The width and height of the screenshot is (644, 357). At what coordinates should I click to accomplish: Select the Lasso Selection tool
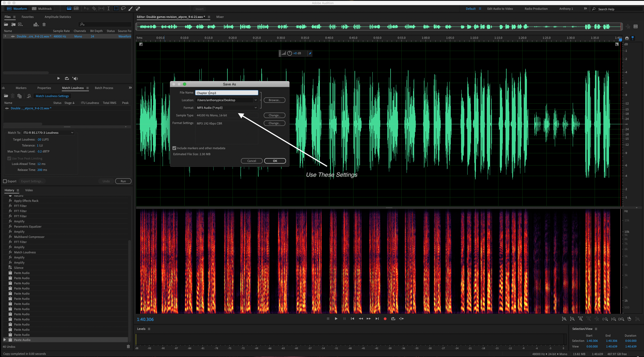(123, 9)
